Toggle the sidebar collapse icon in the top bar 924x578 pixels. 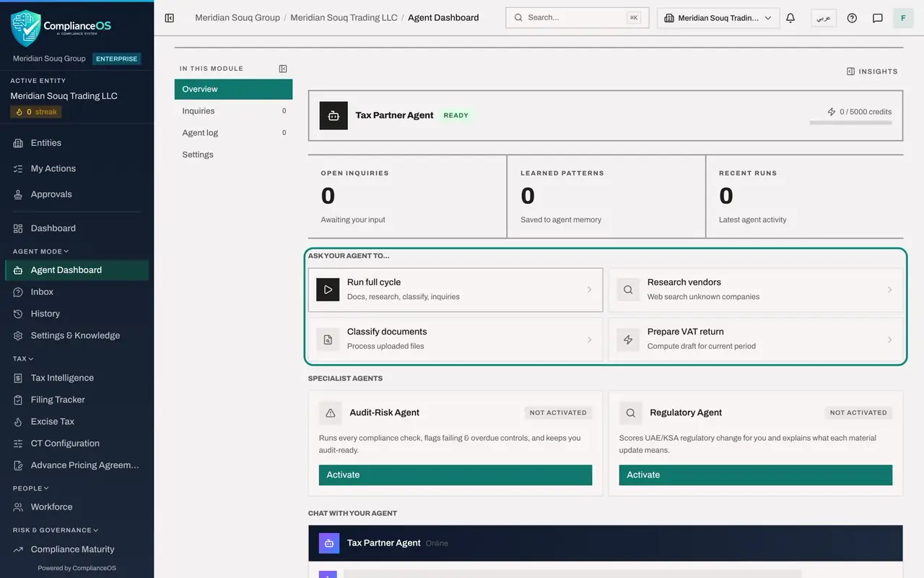170,18
